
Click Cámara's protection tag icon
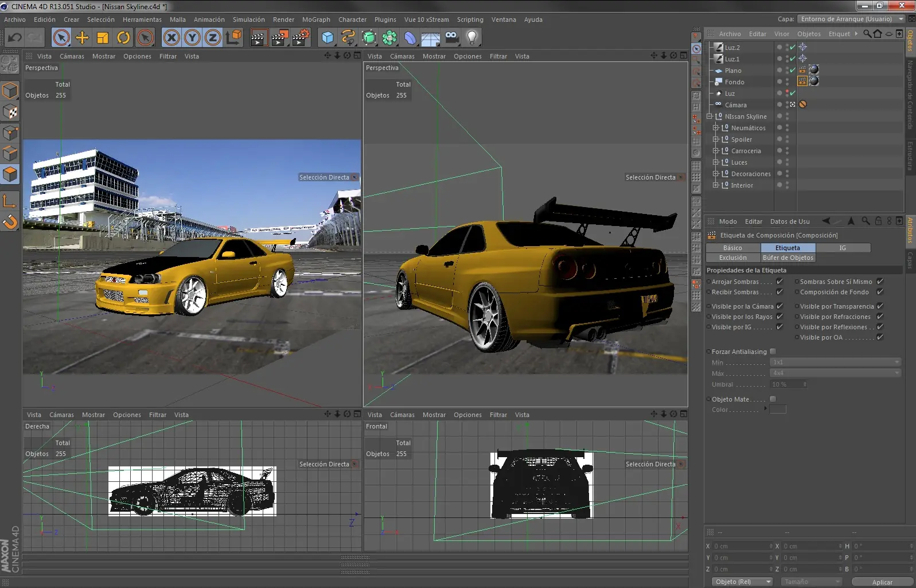click(x=802, y=104)
